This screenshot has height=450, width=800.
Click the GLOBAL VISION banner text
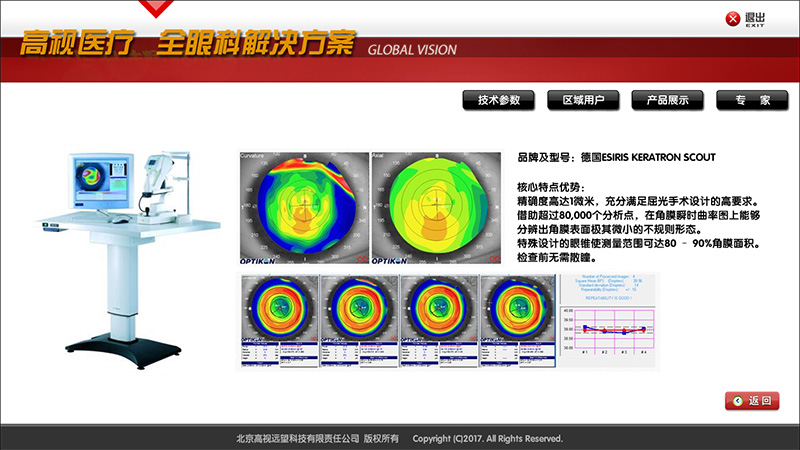[x=412, y=50]
